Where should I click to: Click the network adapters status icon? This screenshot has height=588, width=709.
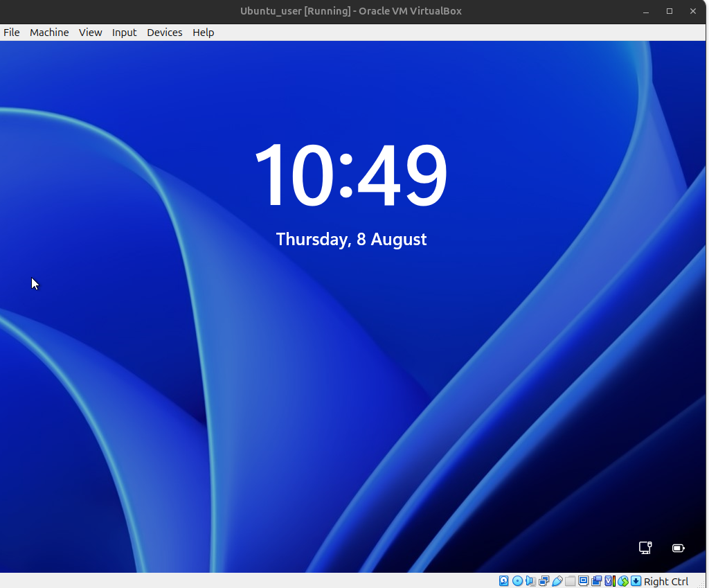tap(544, 581)
